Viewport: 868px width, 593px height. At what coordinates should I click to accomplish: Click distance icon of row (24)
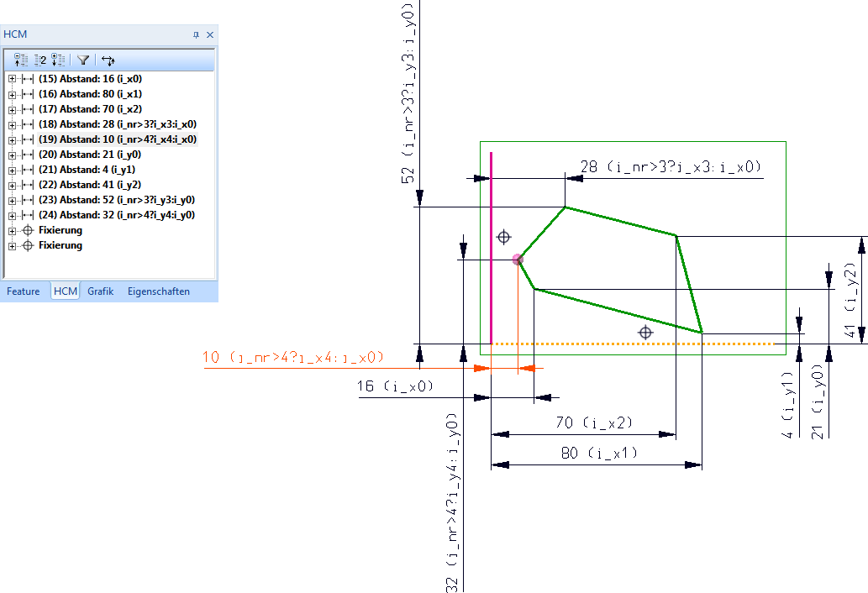click(x=28, y=215)
